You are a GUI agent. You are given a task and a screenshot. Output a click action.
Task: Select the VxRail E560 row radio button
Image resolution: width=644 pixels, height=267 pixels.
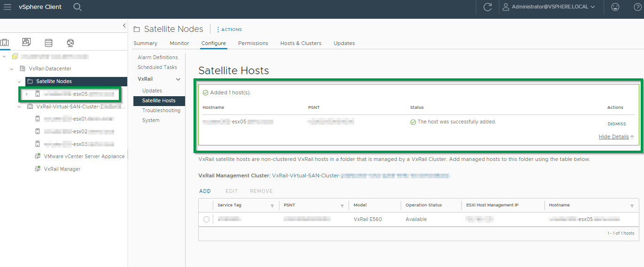click(x=206, y=219)
